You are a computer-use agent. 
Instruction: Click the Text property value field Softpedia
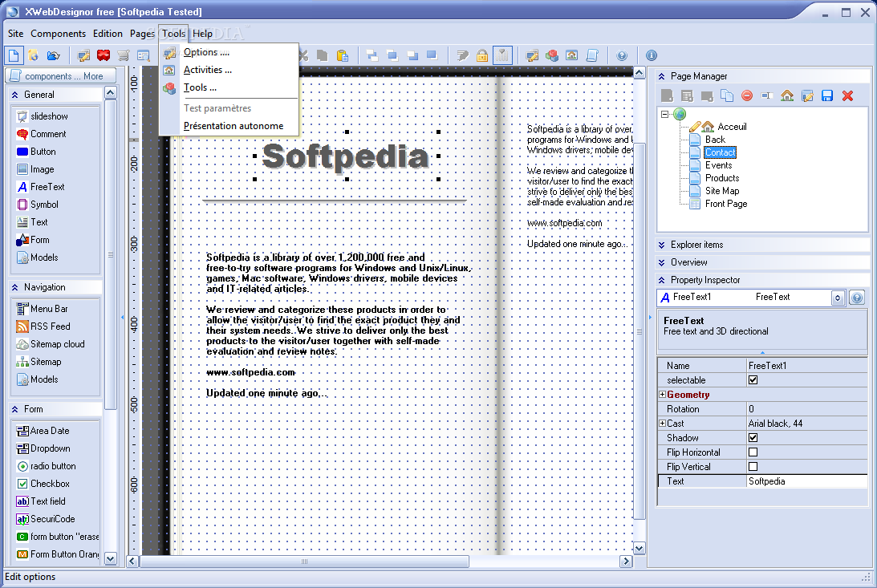806,481
